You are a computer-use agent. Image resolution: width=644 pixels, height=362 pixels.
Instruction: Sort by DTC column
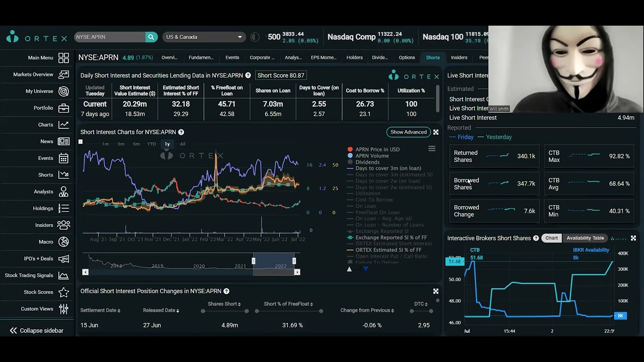pyautogui.click(x=421, y=304)
